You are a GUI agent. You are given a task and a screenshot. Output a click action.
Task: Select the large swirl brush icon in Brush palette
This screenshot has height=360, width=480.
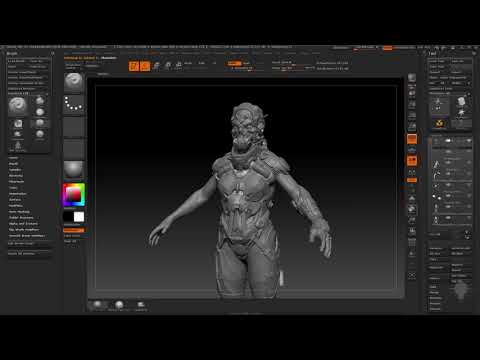pyautogui.click(x=18, y=106)
